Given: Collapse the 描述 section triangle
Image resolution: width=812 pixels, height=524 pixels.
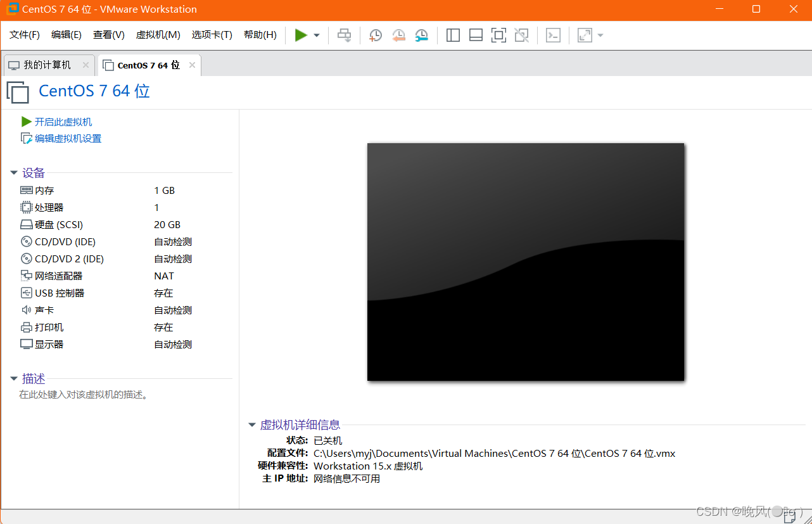Looking at the screenshot, I should point(14,379).
